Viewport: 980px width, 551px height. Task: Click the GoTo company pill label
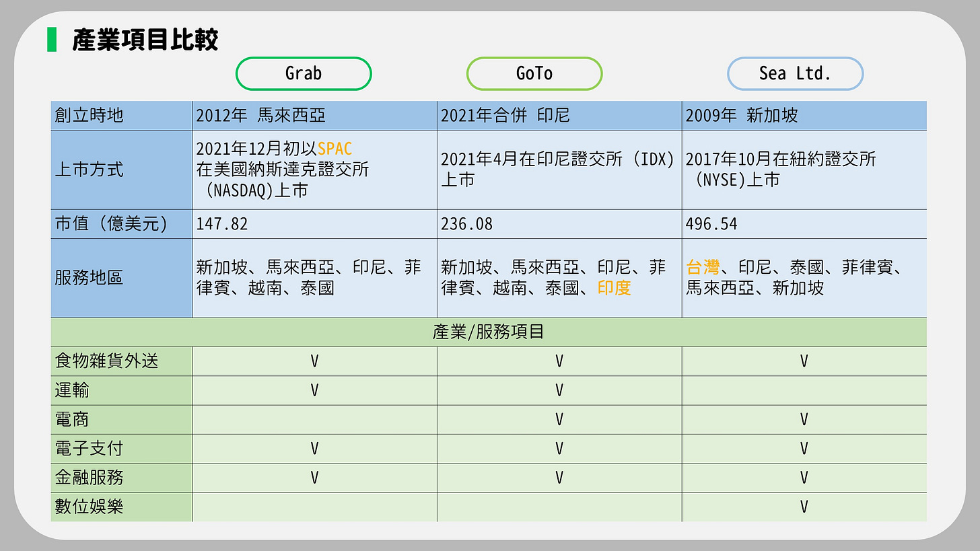[x=534, y=73]
